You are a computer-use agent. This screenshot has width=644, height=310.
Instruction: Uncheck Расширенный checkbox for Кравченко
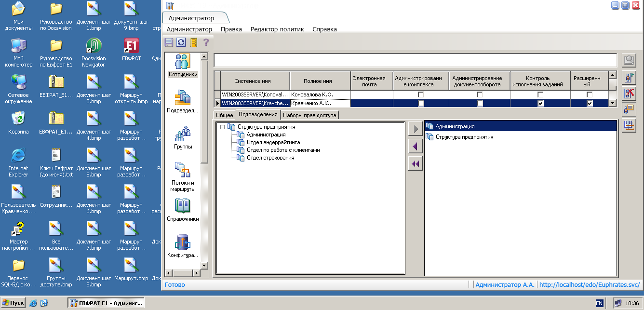click(x=590, y=103)
